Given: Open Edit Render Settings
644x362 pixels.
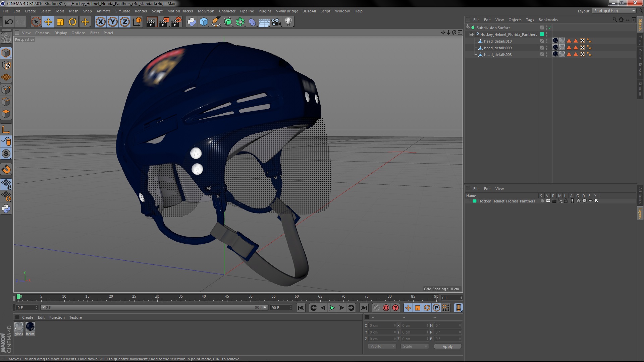Looking at the screenshot, I should pyautogui.click(x=176, y=22).
